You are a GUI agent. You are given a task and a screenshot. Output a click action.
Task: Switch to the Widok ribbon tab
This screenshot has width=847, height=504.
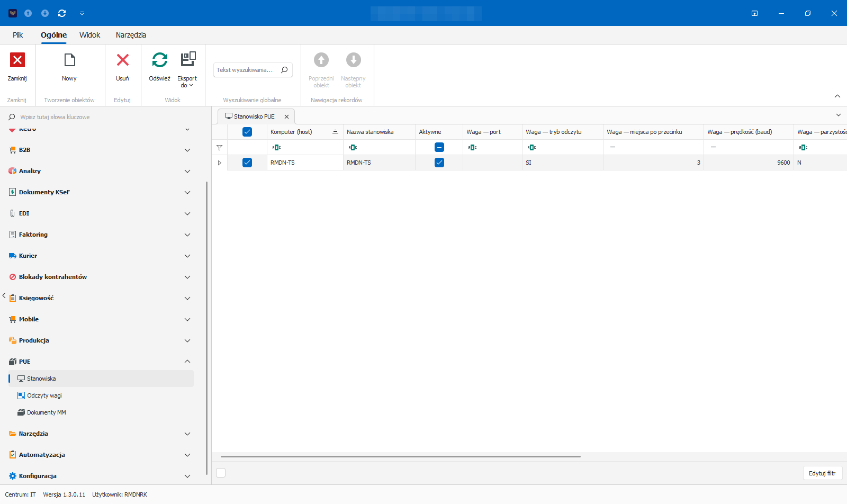(89, 35)
